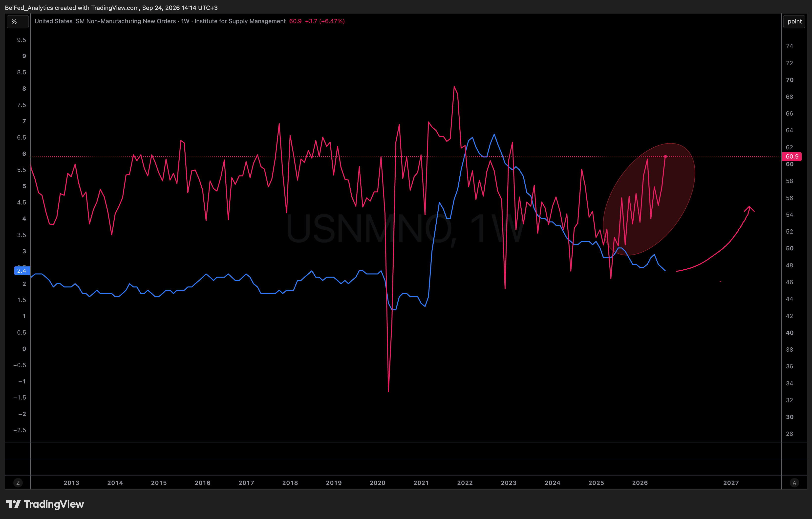Image resolution: width=812 pixels, height=519 pixels.
Task: Click the 9.5 tick on left axis
Action: [21, 40]
